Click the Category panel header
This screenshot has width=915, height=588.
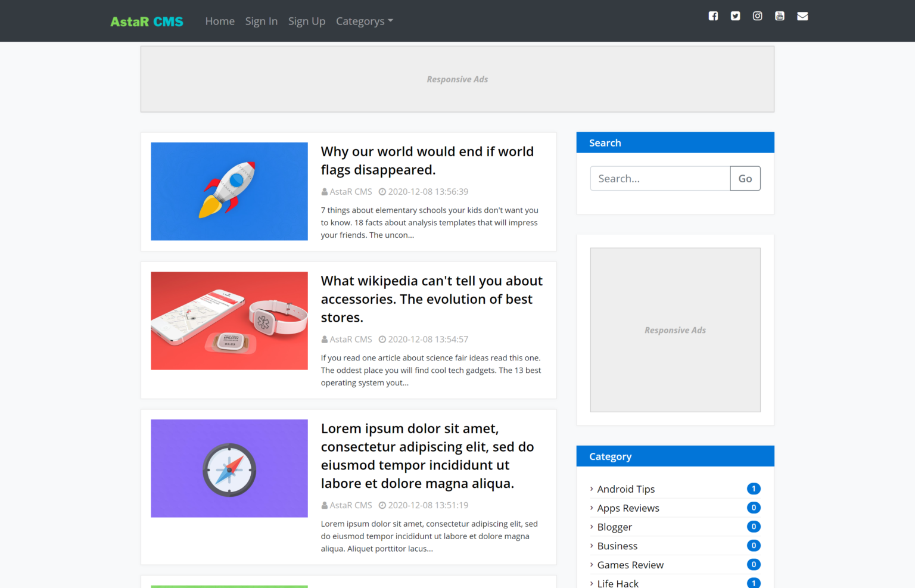(x=676, y=456)
